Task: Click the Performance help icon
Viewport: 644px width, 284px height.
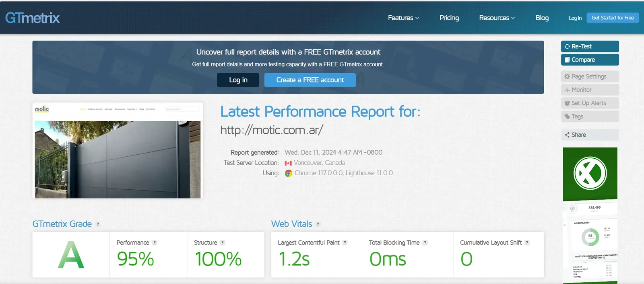Action: [x=155, y=243]
